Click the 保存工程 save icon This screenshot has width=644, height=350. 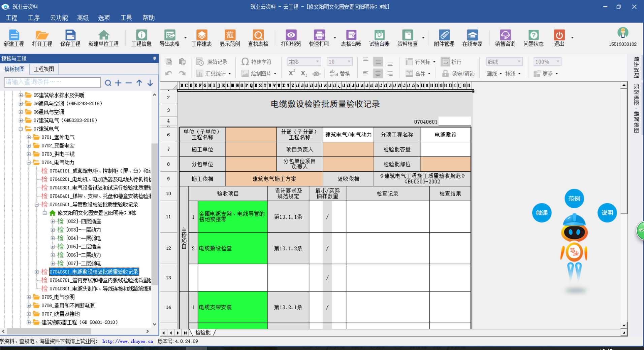tap(70, 38)
